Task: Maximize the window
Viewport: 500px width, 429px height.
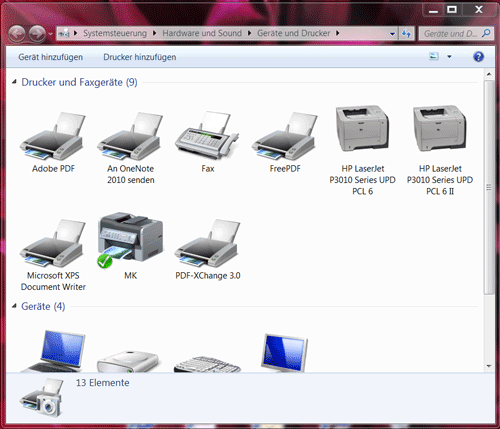Action: pos(452,10)
